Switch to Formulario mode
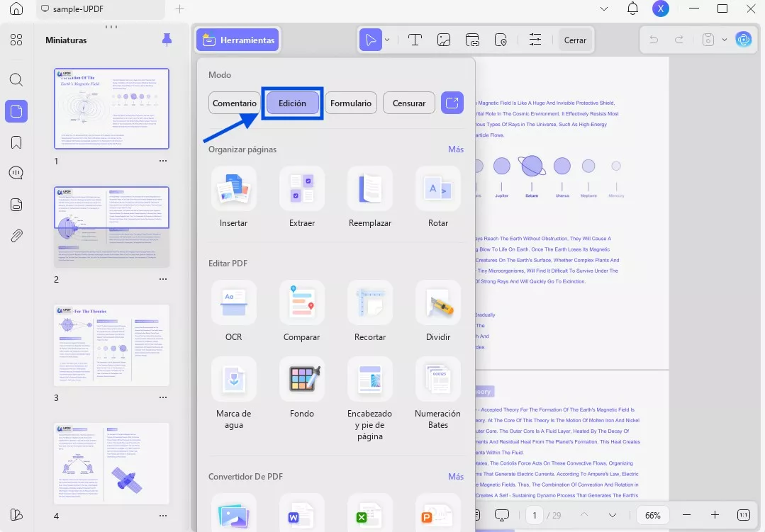The width and height of the screenshot is (765, 532). (x=351, y=103)
